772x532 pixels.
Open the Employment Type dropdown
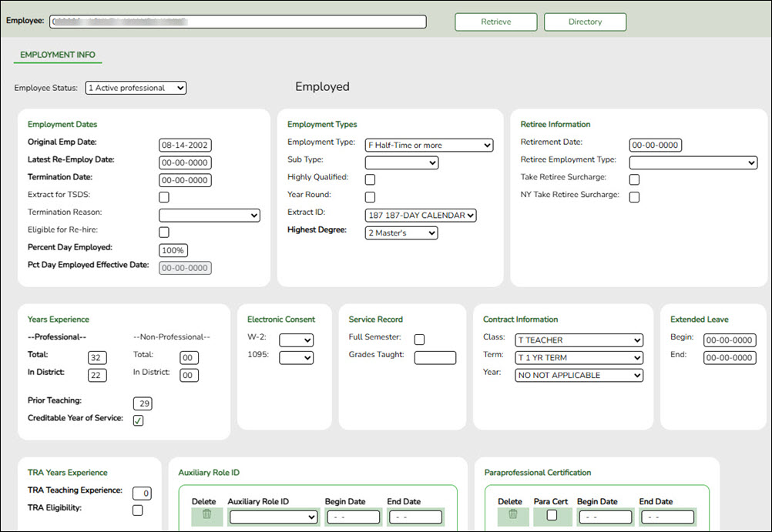pos(428,145)
